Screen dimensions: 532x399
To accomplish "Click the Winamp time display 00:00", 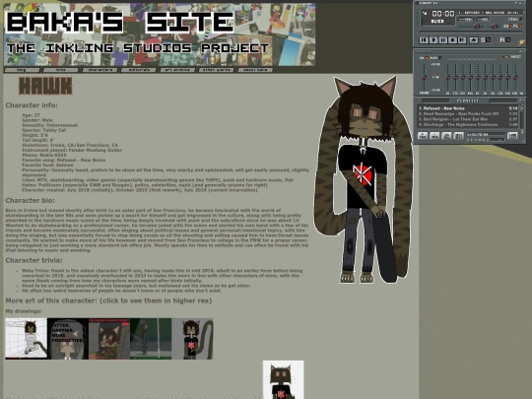I will [x=442, y=14].
